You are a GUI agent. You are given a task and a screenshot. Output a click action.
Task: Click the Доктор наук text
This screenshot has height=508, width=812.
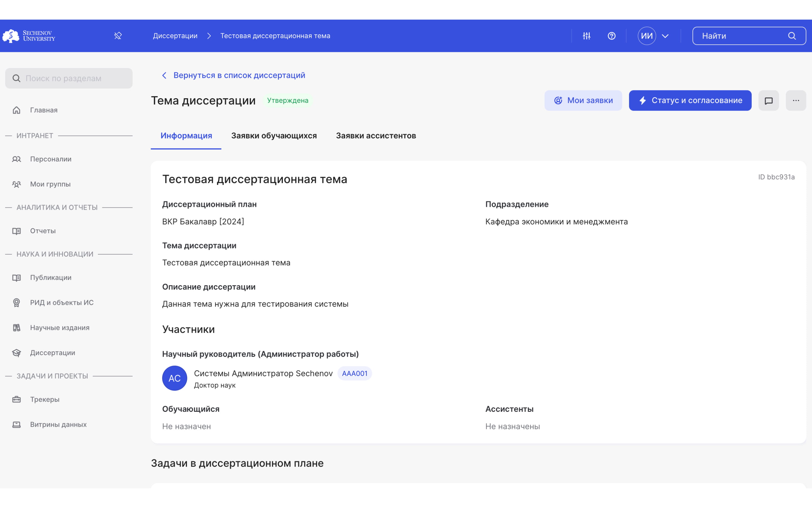(x=215, y=385)
